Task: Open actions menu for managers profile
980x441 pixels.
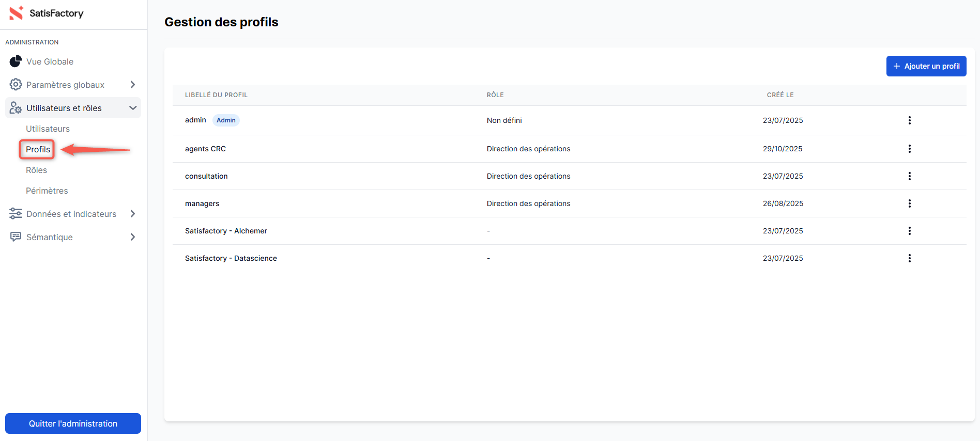Action: pyautogui.click(x=909, y=203)
